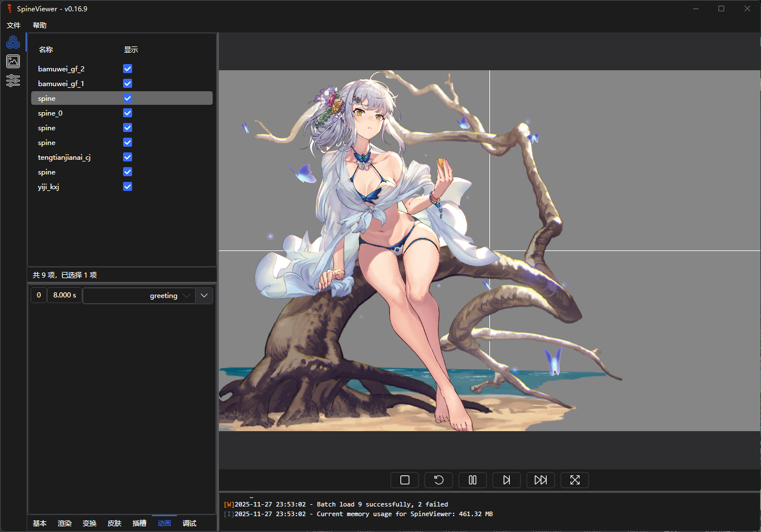Select bamuwei_gf_2 in the list

[122, 69]
